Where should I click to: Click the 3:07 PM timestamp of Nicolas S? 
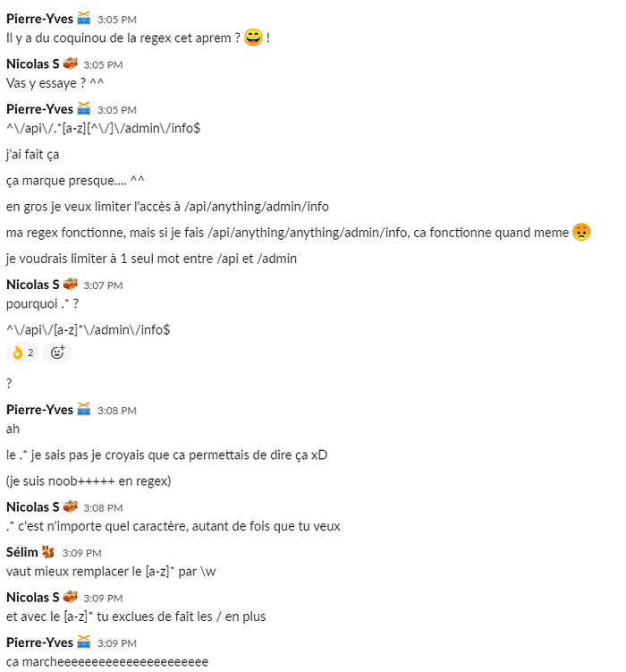[x=103, y=285]
